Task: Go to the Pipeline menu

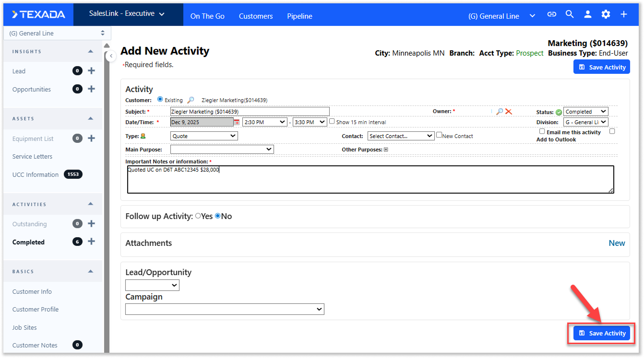Action: (x=299, y=16)
